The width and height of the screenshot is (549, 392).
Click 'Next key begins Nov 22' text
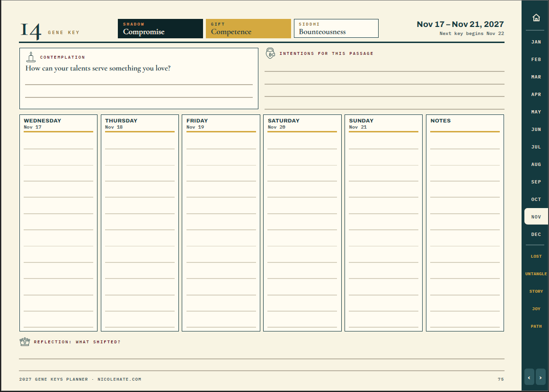[472, 34]
